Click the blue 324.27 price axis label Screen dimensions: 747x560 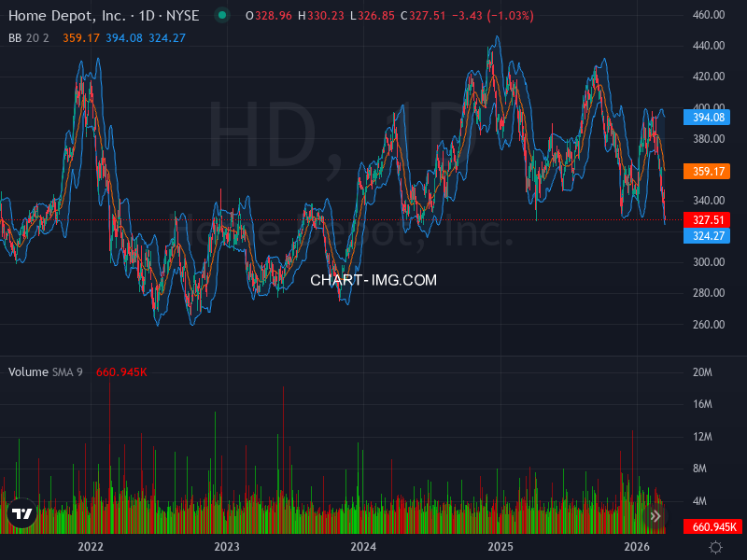click(x=707, y=236)
